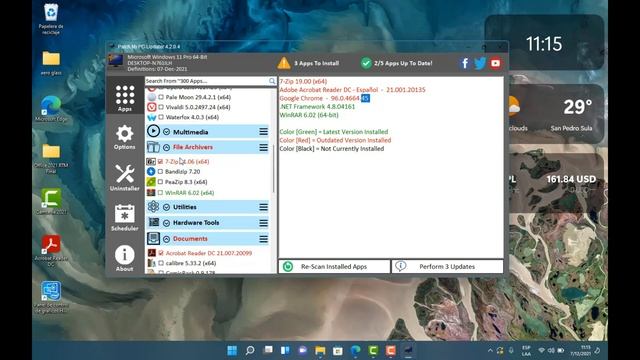Click Adobe Acrobat Reader DC - Español line
Screen dimensions: 640x360
coord(352,90)
